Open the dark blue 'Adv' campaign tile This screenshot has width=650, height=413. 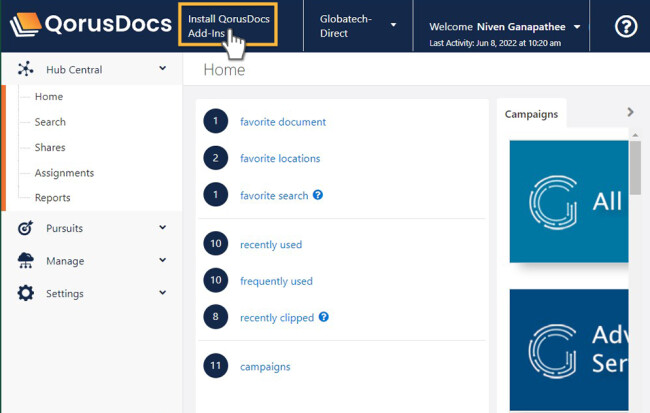[x=569, y=350]
